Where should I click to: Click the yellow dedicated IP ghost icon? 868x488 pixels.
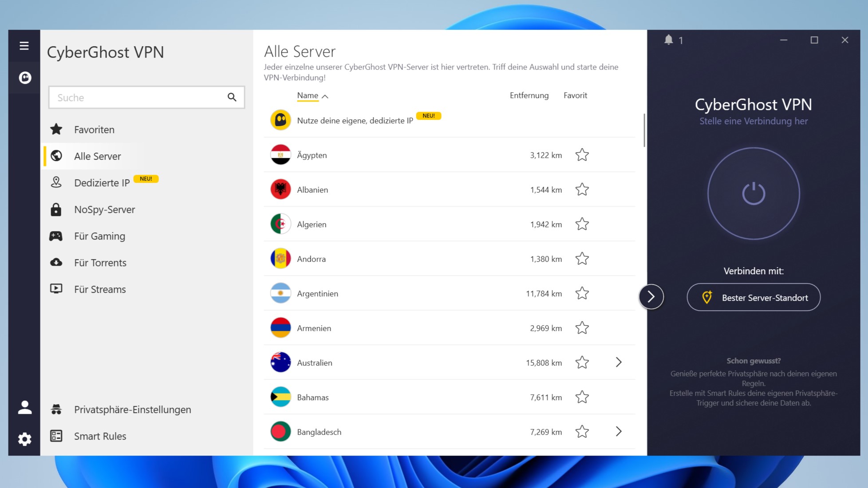point(280,120)
